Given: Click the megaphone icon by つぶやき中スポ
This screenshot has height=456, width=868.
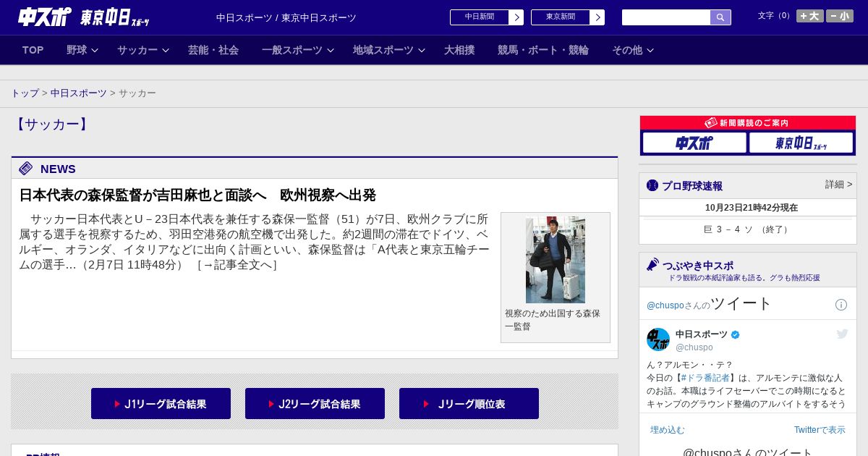Looking at the screenshot, I should [x=652, y=264].
